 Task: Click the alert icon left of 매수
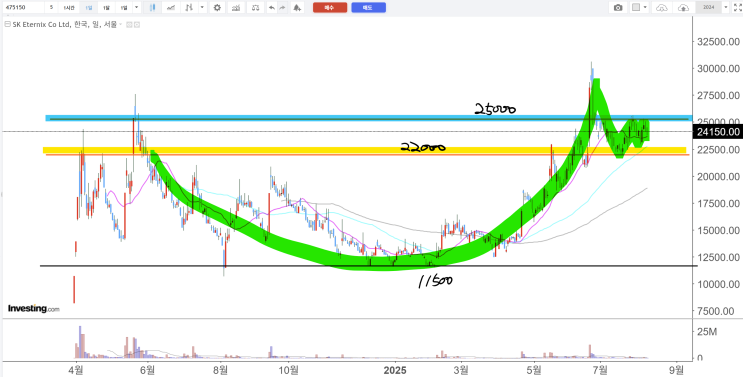click(297, 8)
